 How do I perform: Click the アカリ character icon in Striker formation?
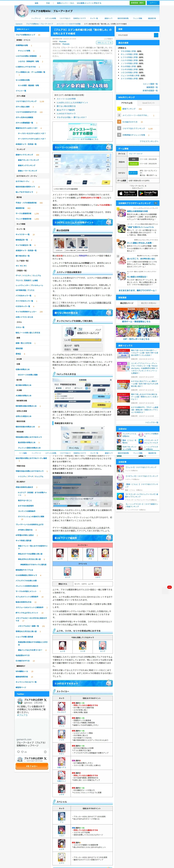click(x=105, y=553)
